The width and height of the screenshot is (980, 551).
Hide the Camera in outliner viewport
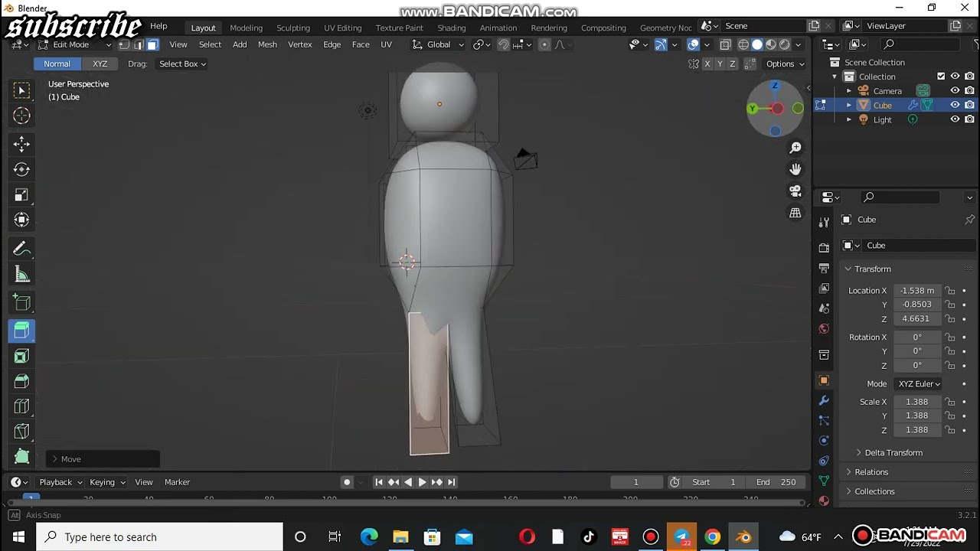click(x=955, y=91)
